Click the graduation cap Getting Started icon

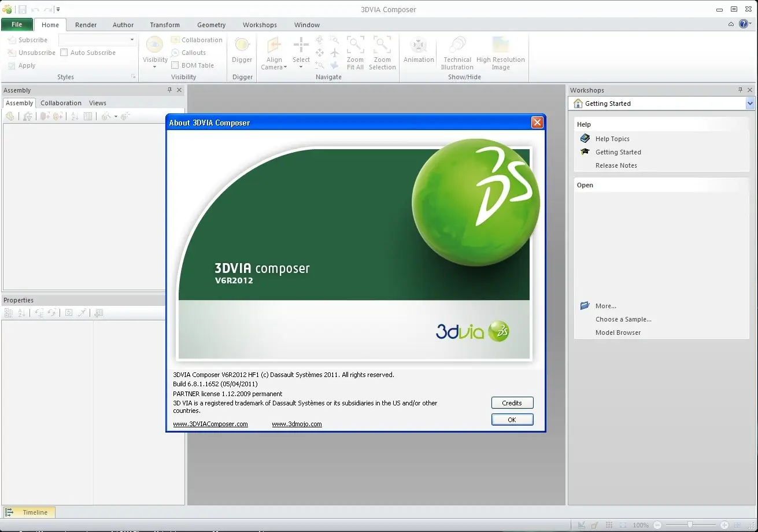click(585, 152)
